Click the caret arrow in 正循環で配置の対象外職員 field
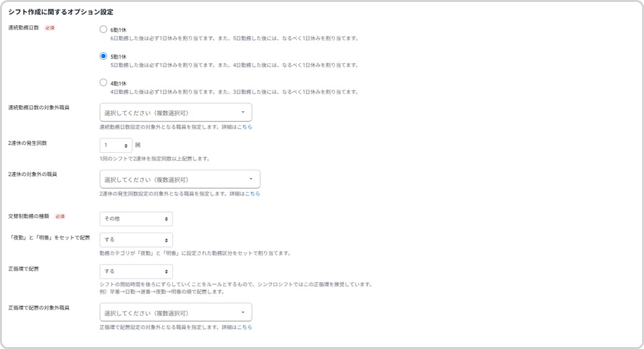This screenshot has width=644, height=349. (x=243, y=313)
